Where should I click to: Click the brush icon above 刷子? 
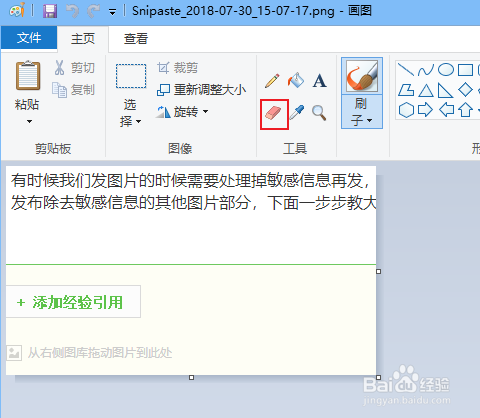pyautogui.click(x=362, y=76)
